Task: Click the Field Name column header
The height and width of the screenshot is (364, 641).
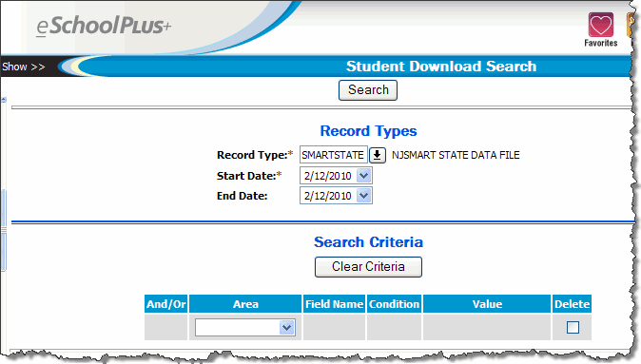Action: [x=334, y=304]
